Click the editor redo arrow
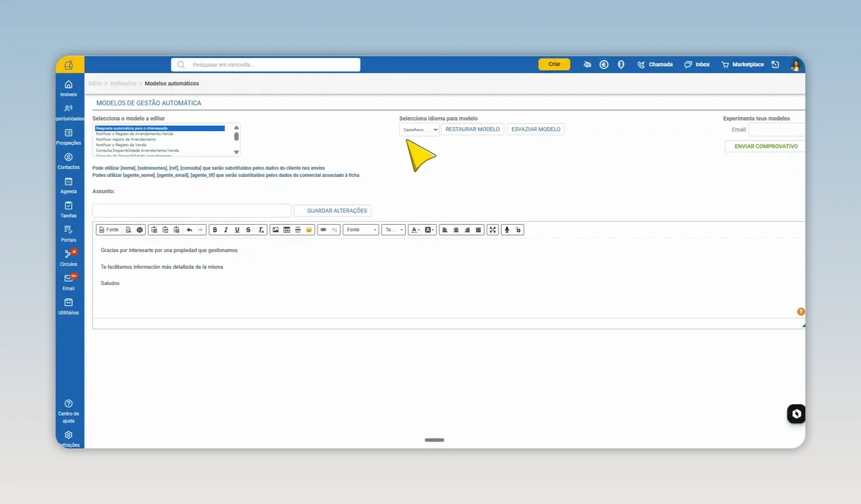The width and height of the screenshot is (861, 504). point(200,230)
